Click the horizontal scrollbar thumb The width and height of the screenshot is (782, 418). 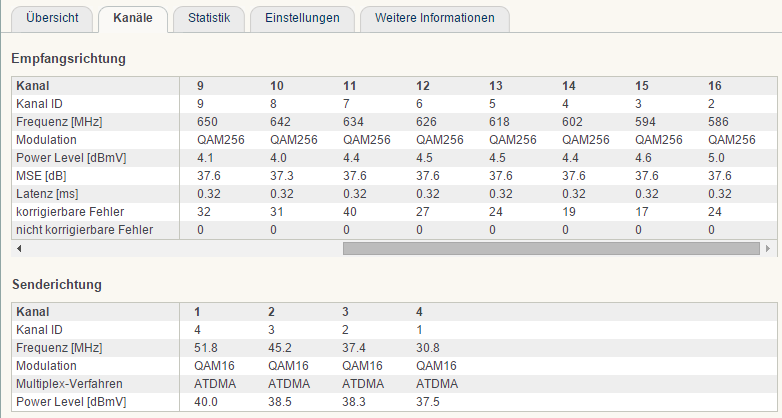[551, 248]
